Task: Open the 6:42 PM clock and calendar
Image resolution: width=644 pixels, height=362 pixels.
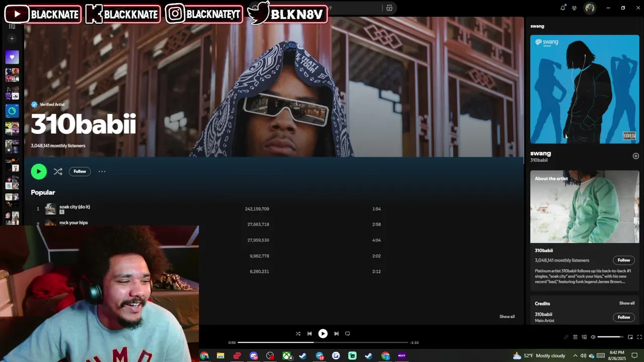Action: [x=617, y=355]
